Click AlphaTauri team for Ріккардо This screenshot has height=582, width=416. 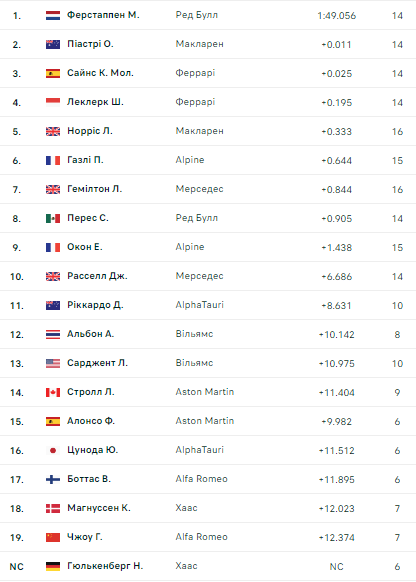point(200,305)
